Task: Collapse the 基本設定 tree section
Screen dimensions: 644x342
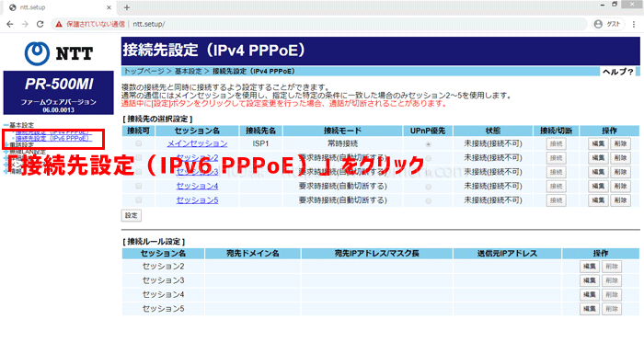Action: [6, 125]
